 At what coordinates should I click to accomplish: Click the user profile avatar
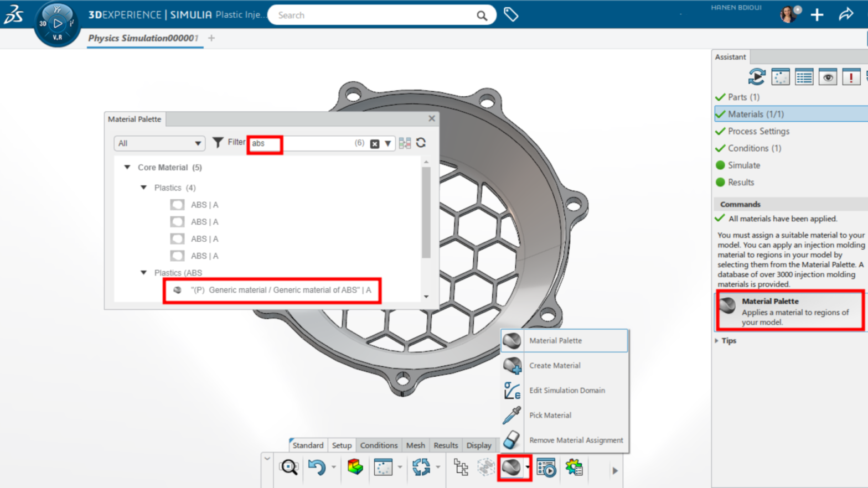[789, 14]
